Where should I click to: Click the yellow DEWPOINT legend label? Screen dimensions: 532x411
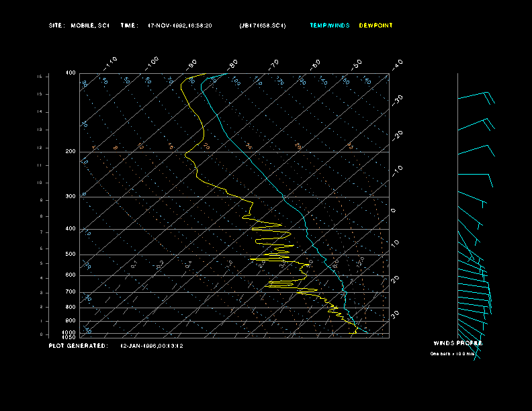pyautogui.click(x=375, y=26)
